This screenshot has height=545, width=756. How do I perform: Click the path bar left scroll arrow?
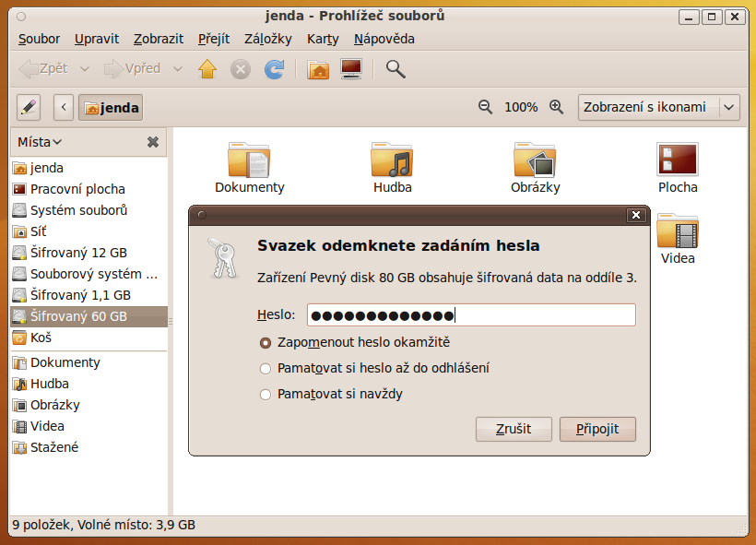click(64, 107)
